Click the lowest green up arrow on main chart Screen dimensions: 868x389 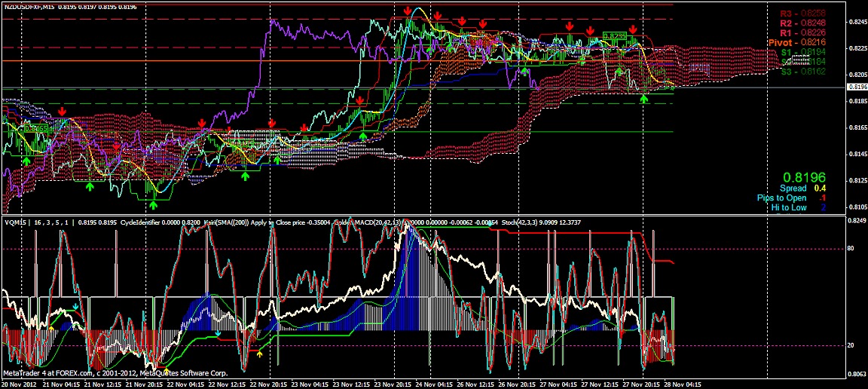[154, 204]
